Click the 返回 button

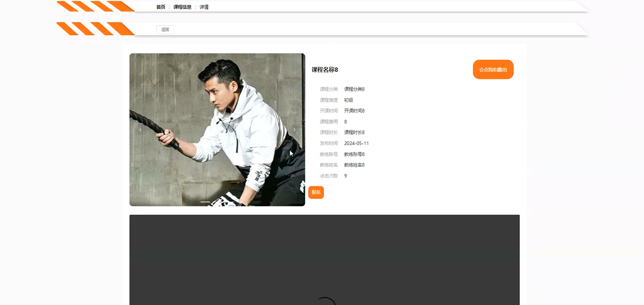coord(165,29)
